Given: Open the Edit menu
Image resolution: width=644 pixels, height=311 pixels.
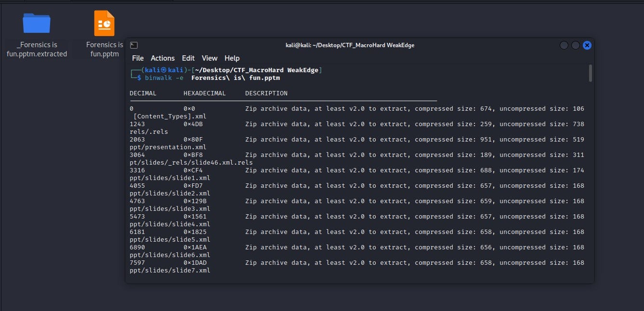Looking at the screenshot, I should (x=188, y=58).
